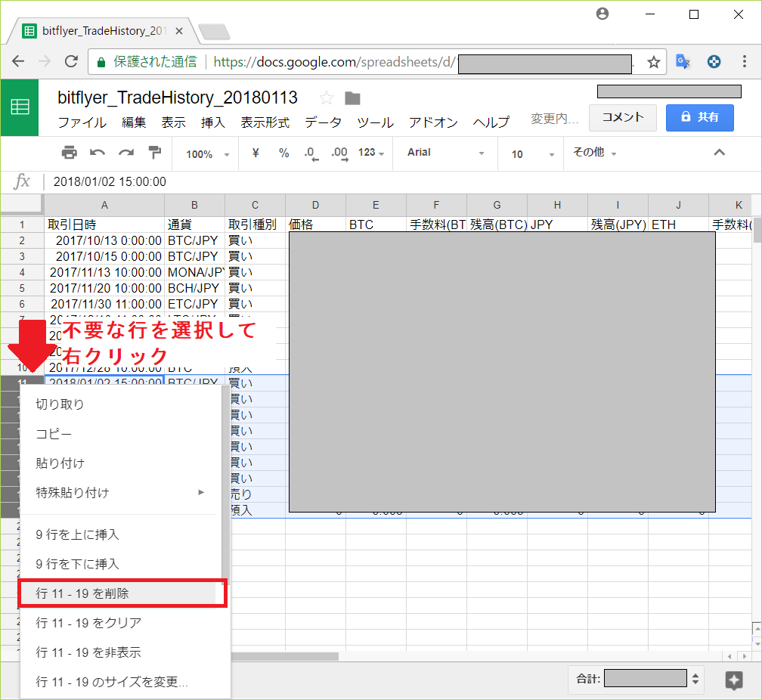Open comments with the コメント button
Image resolution: width=762 pixels, height=700 pixels.
(x=622, y=118)
